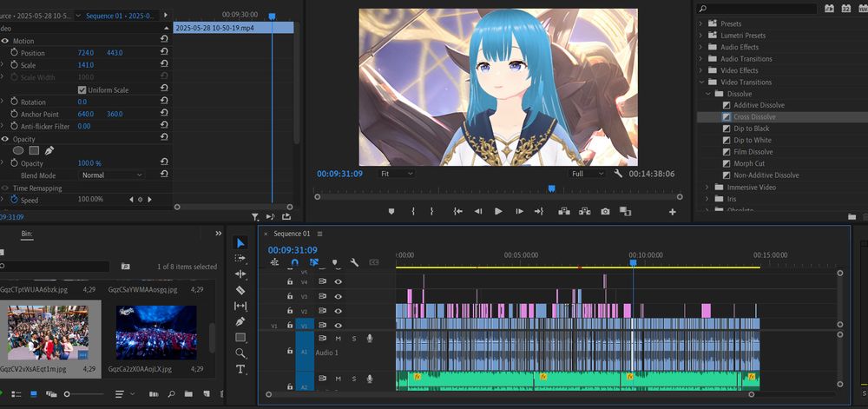Toggle Snap in Timeline magnet icon

(294, 262)
